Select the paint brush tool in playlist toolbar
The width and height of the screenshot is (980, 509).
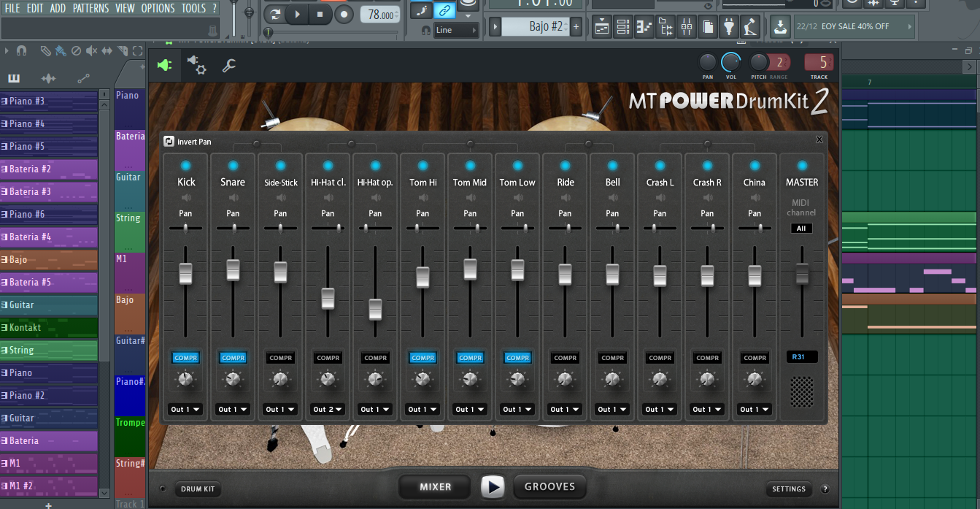(x=61, y=50)
